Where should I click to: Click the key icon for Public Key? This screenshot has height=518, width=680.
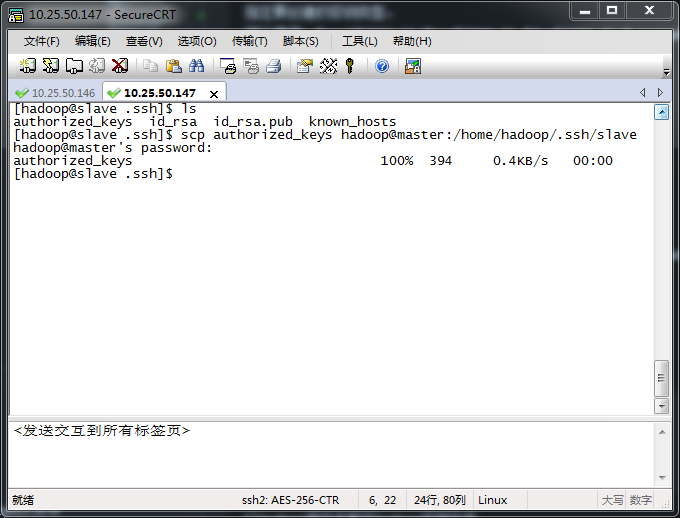350,66
